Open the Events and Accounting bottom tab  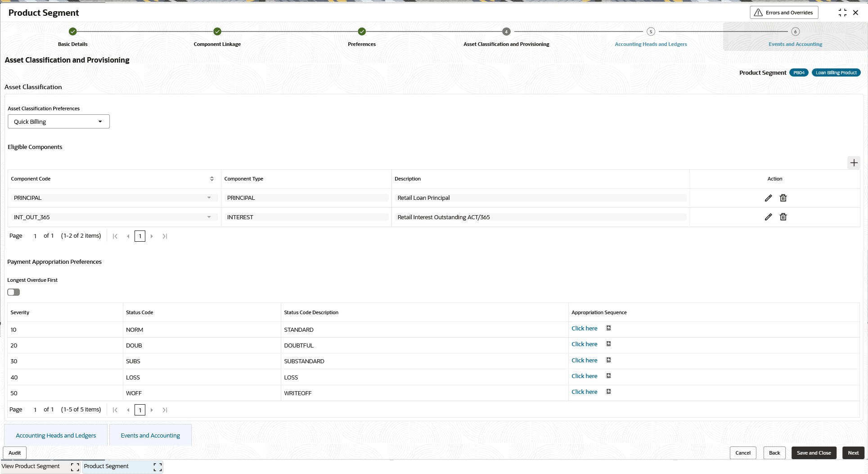(x=150, y=435)
